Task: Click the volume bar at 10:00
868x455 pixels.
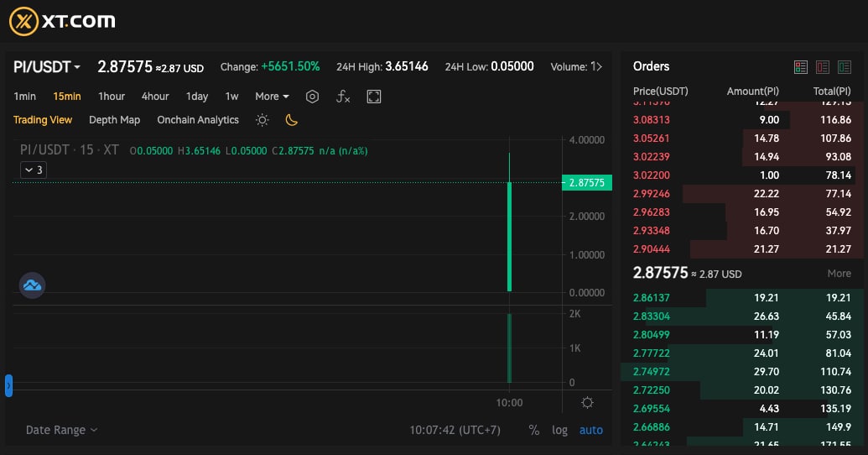Action: click(509, 348)
